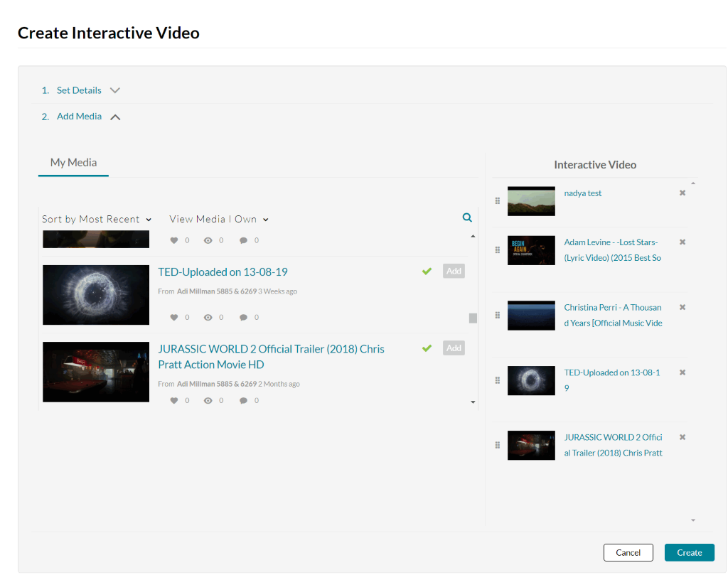This screenshot has width=728, height=575.
Task: Open the View Media I Own dropdown
Action: point(219,219)
